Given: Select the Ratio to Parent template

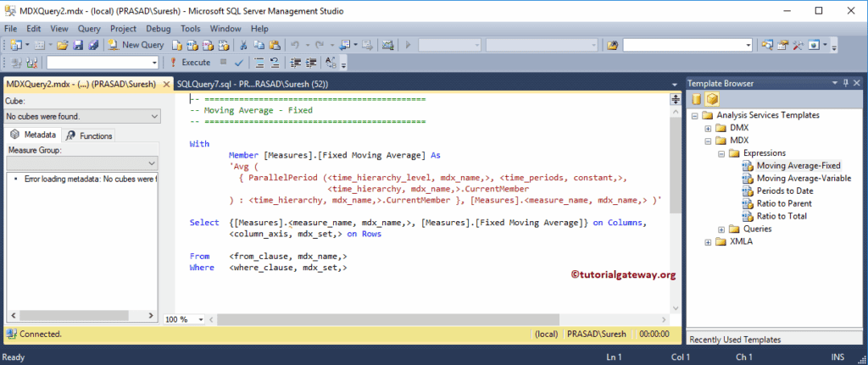Looking at the screenshot, I should pyautogui.click(x=784, y=203).
